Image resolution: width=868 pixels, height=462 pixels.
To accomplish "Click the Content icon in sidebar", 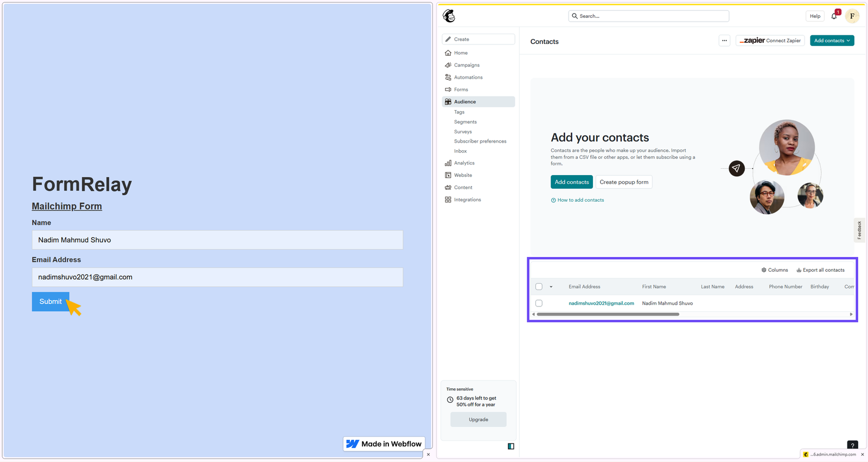I will point(448,187).
